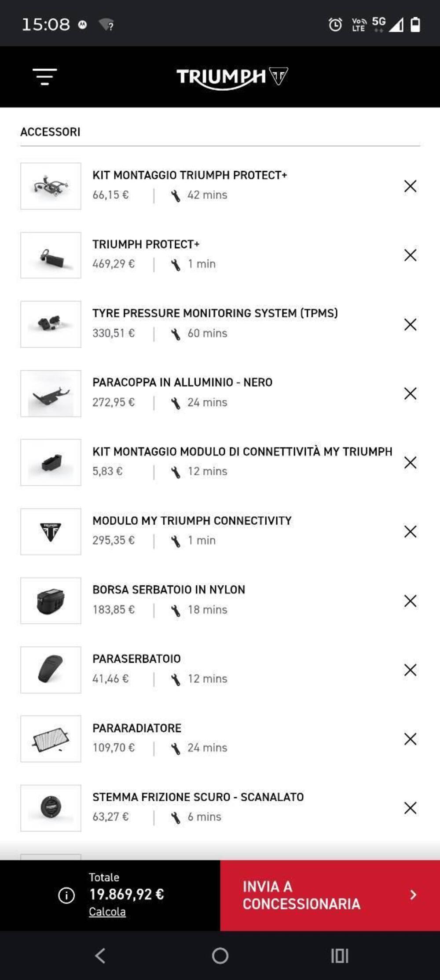The height and width of the screenshot is (980, 440).
Task: Open Tyre Pressure Monitoring System title
Action: (215, 313)
